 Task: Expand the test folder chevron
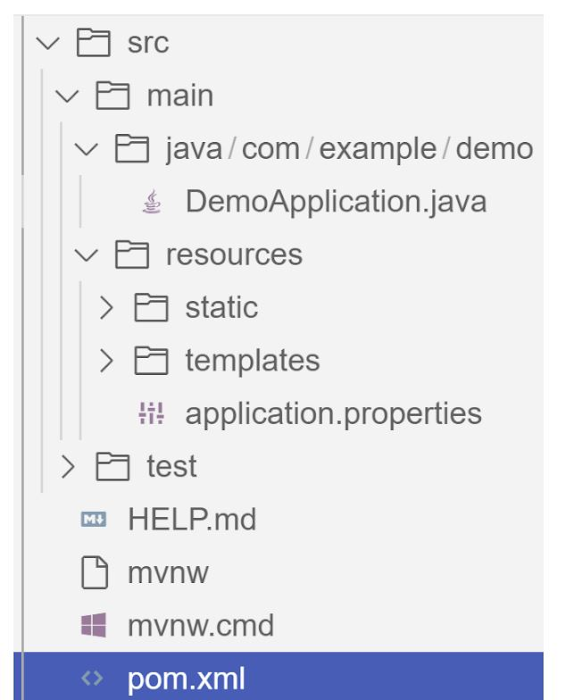[68, 467]
